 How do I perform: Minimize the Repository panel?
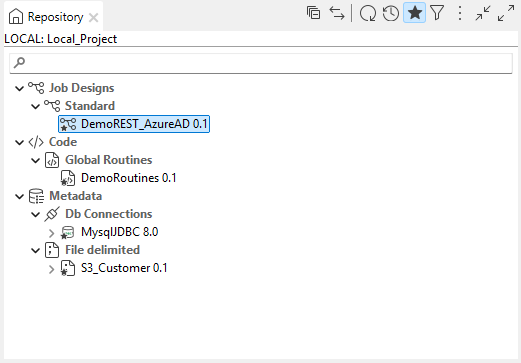[483, 13]
